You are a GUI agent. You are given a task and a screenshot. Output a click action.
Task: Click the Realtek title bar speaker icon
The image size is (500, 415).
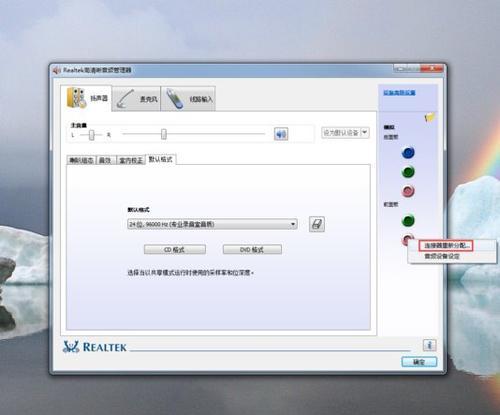coord(56,70)
